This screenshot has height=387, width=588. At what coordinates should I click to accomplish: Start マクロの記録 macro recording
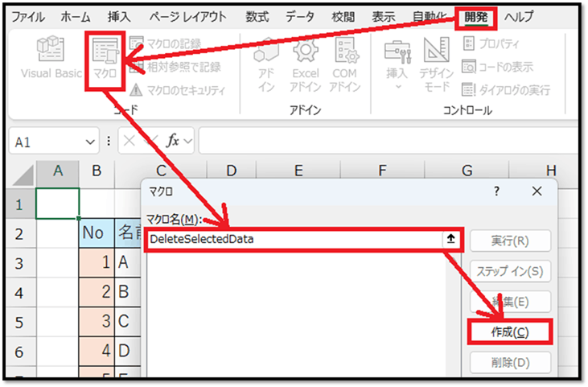(x=165, y=43)
